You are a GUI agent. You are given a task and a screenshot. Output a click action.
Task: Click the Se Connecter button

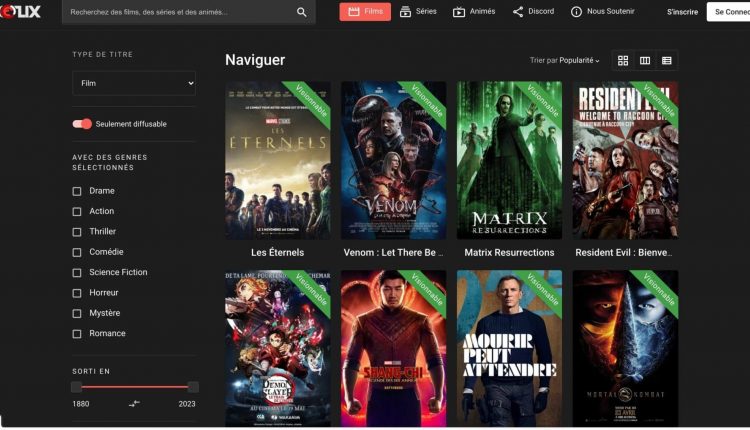tap(728, 12)
